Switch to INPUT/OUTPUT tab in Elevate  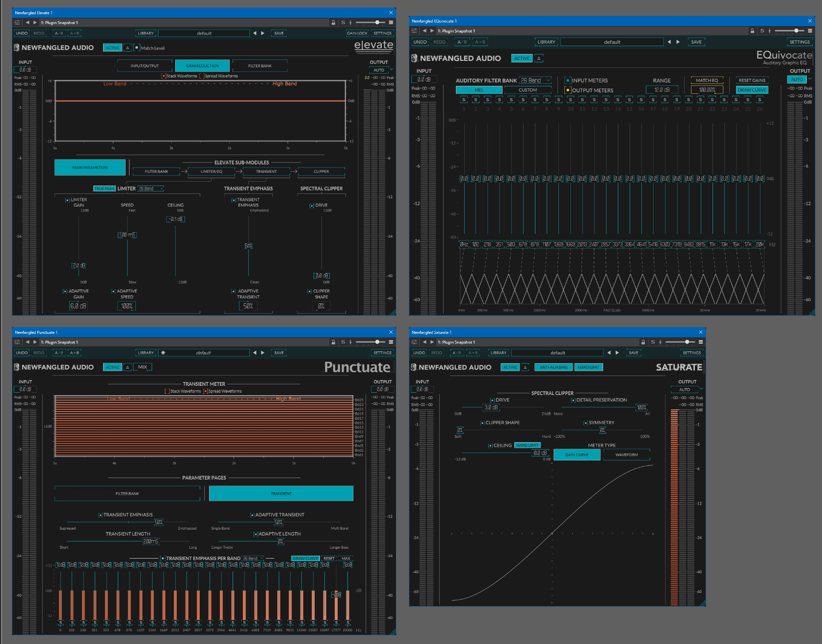(145, 66)
